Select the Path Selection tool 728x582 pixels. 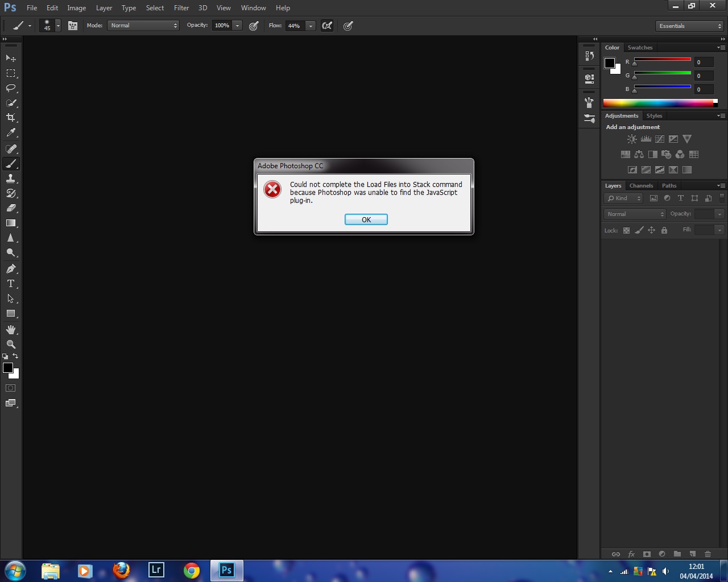pos(11,298)
